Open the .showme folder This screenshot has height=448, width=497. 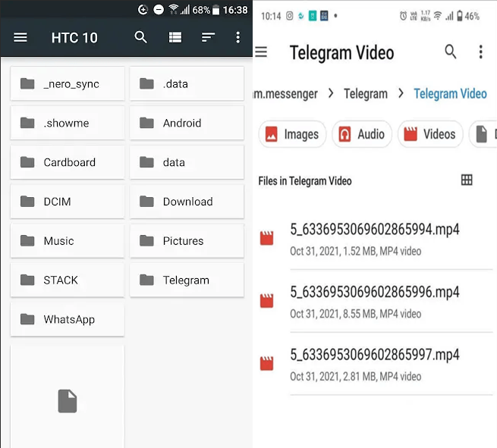68,123
